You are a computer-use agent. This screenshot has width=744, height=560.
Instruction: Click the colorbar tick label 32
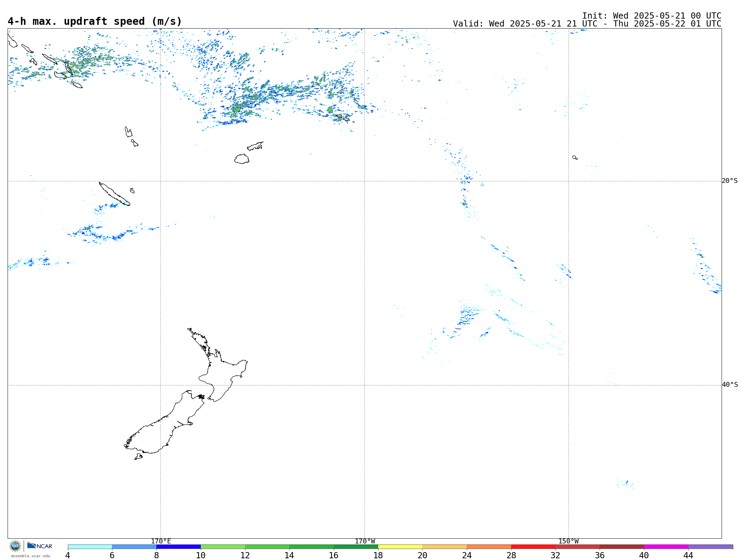point(556,555)
